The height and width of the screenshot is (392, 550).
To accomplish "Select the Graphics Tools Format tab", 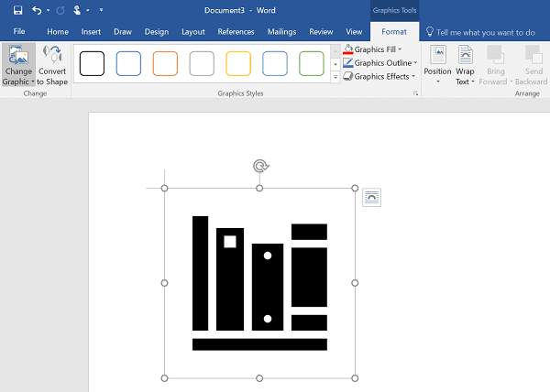I will [394, 32].
